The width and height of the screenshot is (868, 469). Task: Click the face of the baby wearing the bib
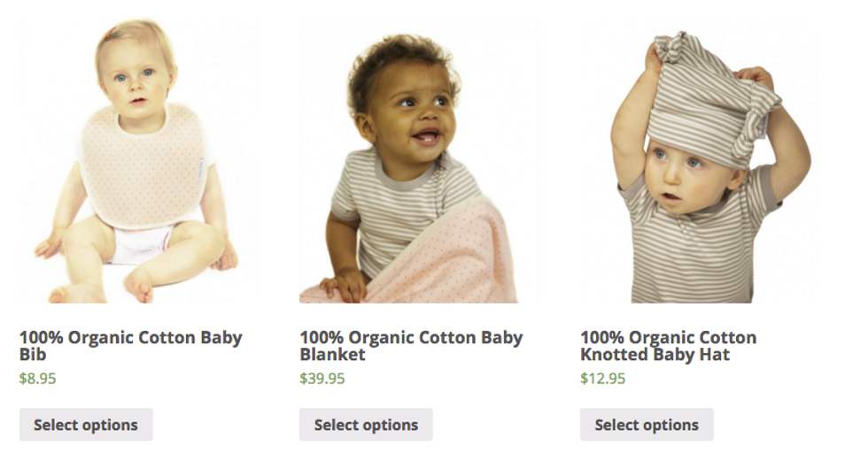136,83
